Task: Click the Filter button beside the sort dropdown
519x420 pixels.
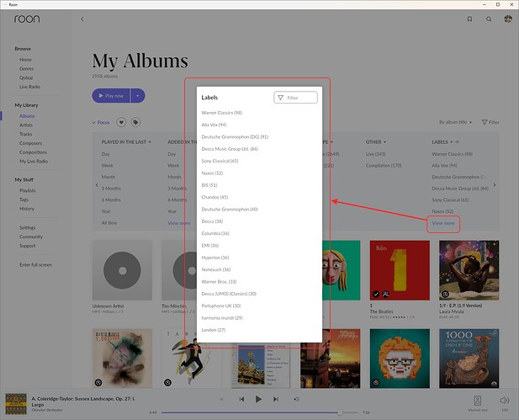Action: [x=490, y=122]
